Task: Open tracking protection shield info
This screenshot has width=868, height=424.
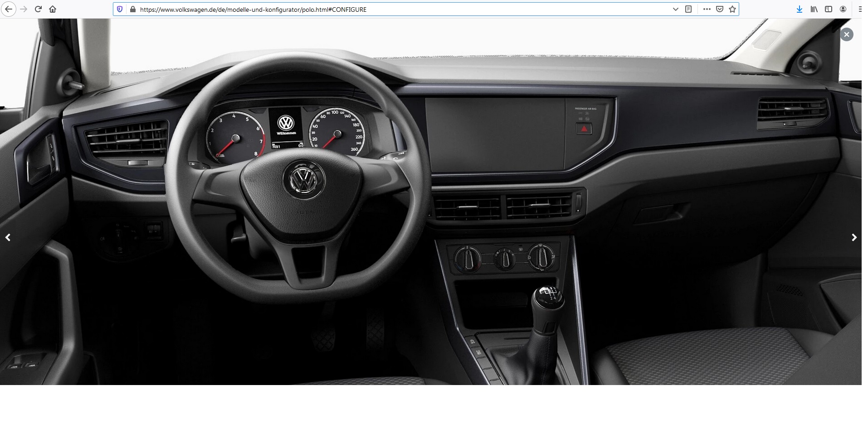Action: pos(120,9)
